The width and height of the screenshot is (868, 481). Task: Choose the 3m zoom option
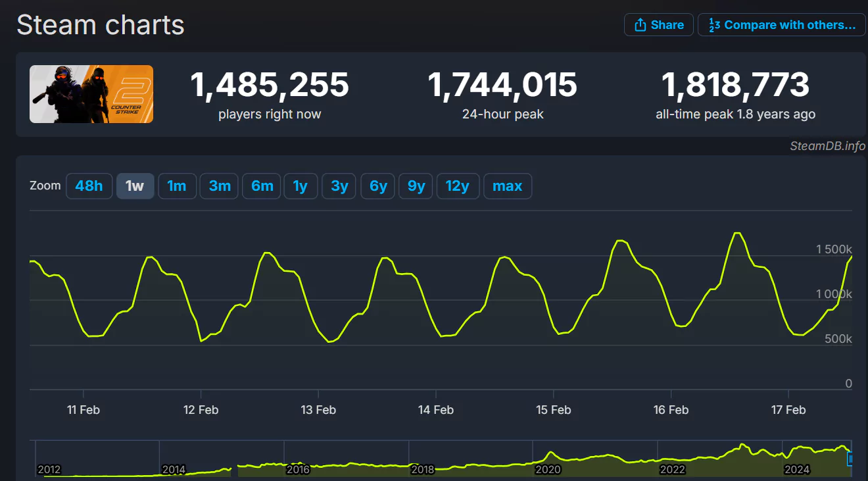(220, 186)
